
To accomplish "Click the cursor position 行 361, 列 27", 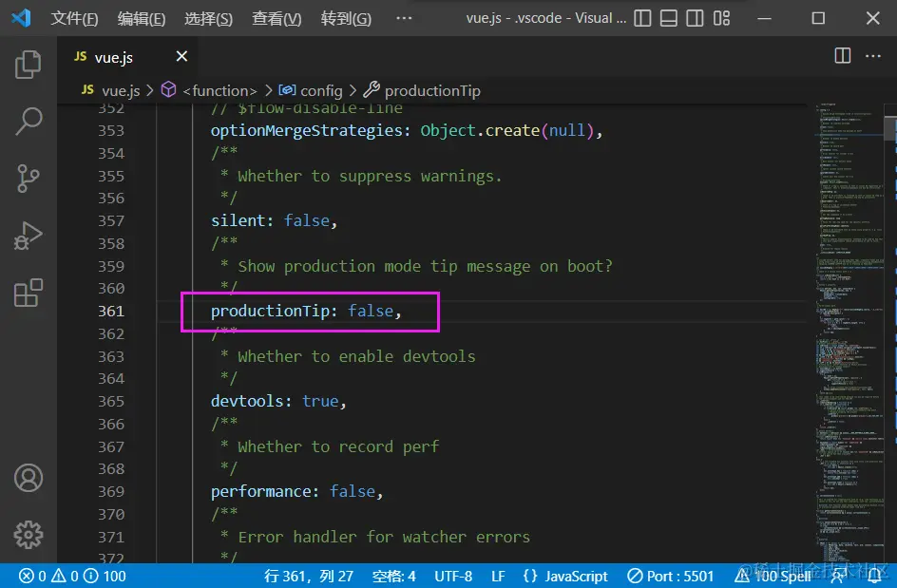I will pos(308,576).
